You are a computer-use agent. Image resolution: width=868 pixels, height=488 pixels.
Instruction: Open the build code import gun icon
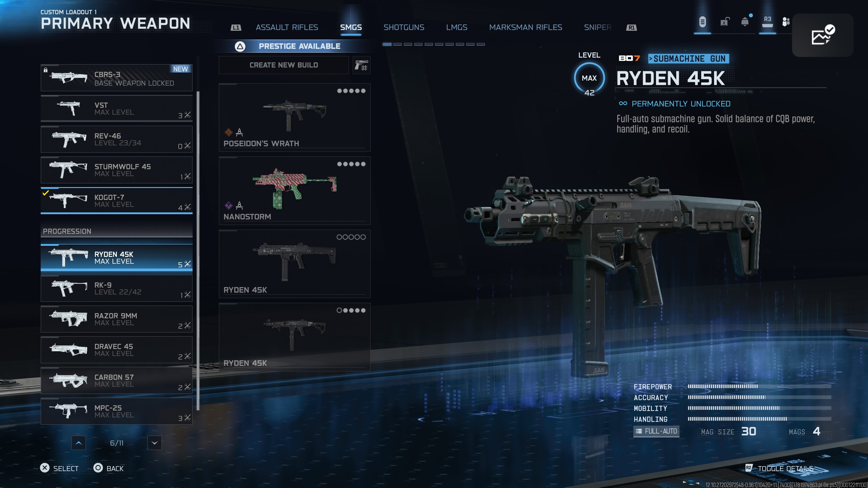(x=362, y=65)
